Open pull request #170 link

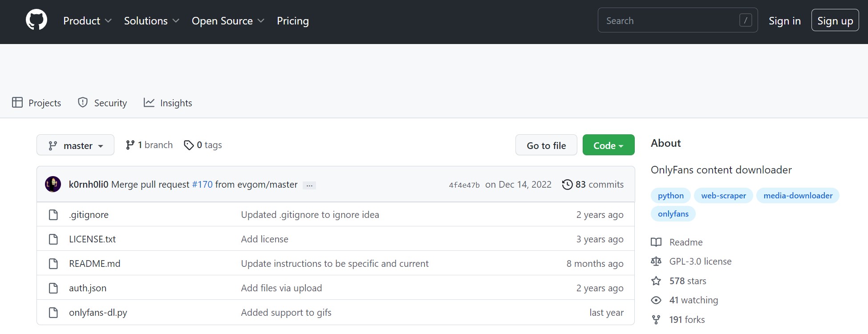[202, 185]
